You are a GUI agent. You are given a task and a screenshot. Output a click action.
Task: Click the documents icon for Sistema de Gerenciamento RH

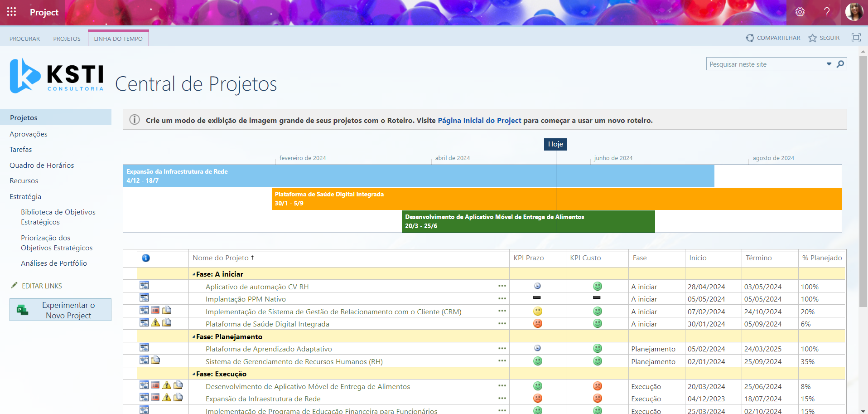(155, 360)
